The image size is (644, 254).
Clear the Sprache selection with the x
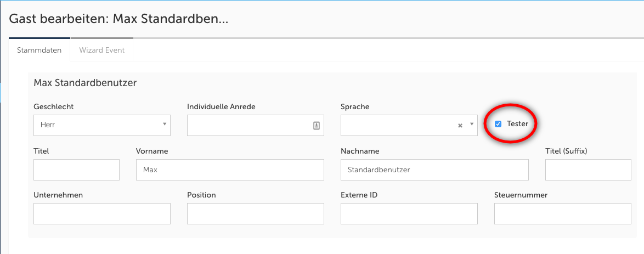(x=460, y=125)
